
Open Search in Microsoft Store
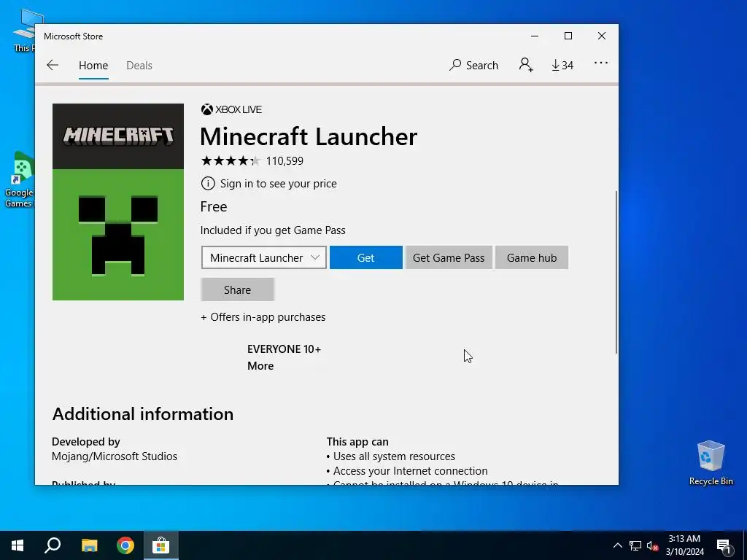[x=473, y=65]
